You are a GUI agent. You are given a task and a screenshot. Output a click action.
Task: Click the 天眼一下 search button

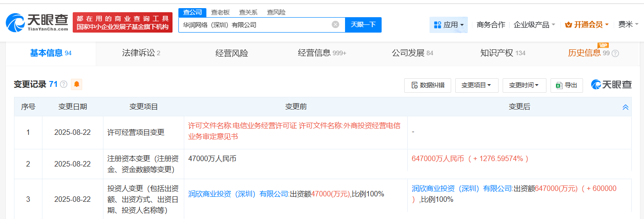coord(363,25)
